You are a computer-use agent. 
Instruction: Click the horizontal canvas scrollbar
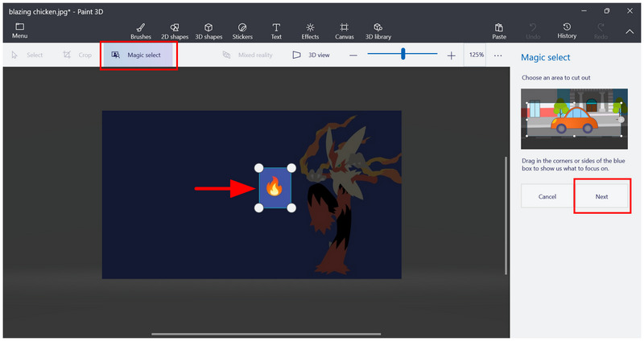266,334
